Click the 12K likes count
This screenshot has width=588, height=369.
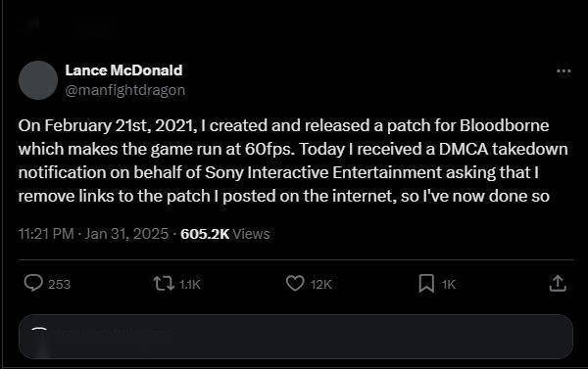(321, 285)
